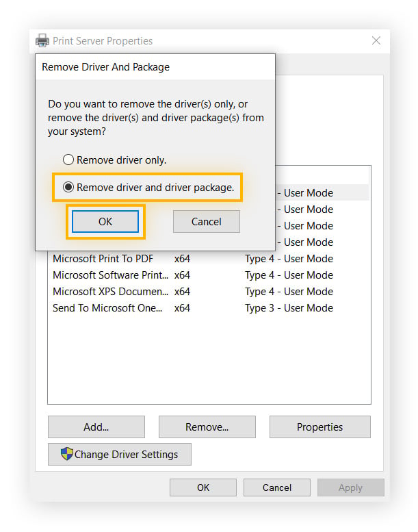
Task: Click the shield icon for Change Driver Settings
Action: (66, 454)
